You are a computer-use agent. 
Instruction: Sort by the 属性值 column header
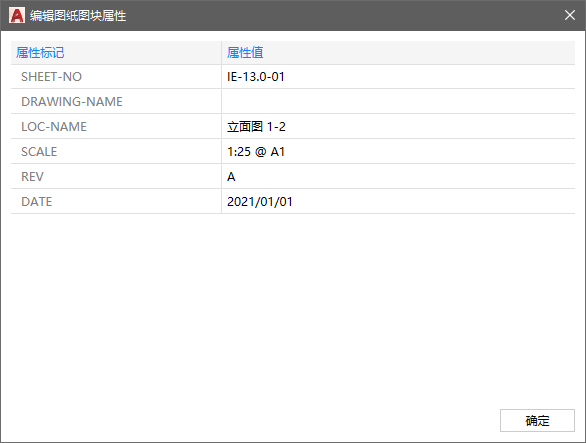[398, 53]
